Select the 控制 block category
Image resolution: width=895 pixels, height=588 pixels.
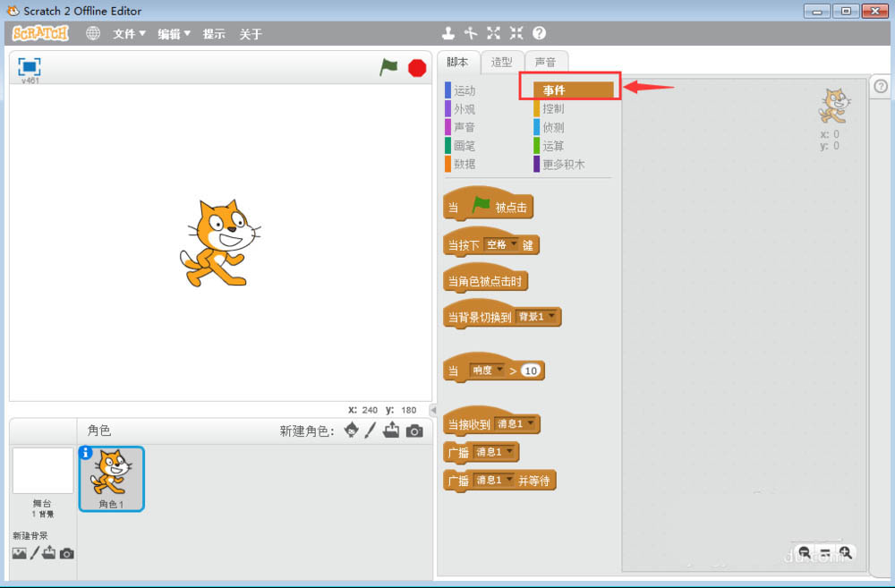(550, 108)
